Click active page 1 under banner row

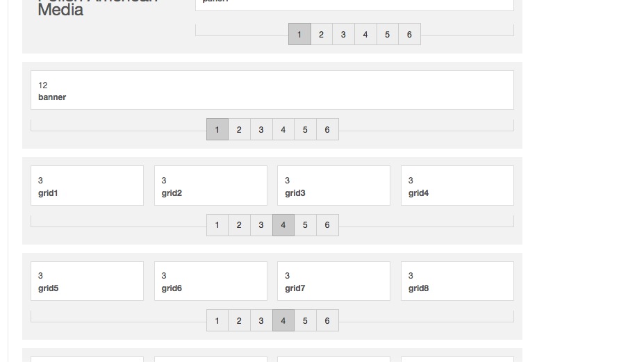(217, 129)
